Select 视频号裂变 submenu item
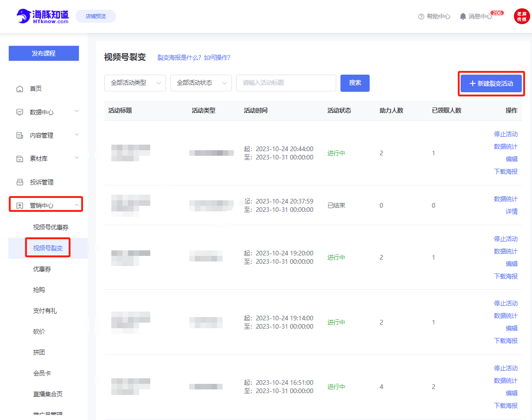 [x=48, y=248]
